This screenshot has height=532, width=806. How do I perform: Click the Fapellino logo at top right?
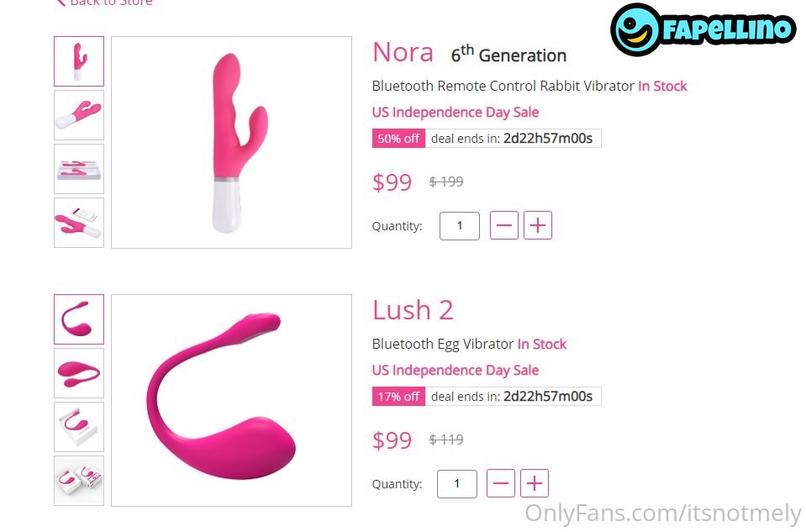coord(703,29)
